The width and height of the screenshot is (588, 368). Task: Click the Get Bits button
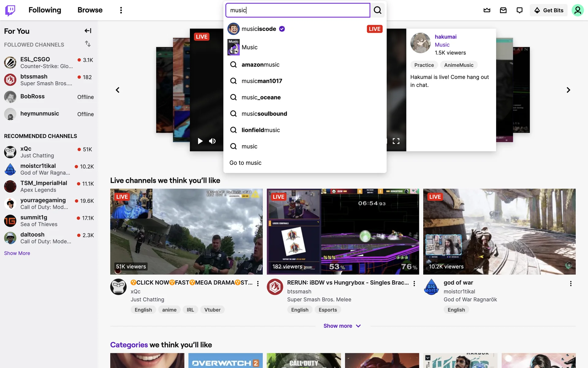(x=548, y=10)
